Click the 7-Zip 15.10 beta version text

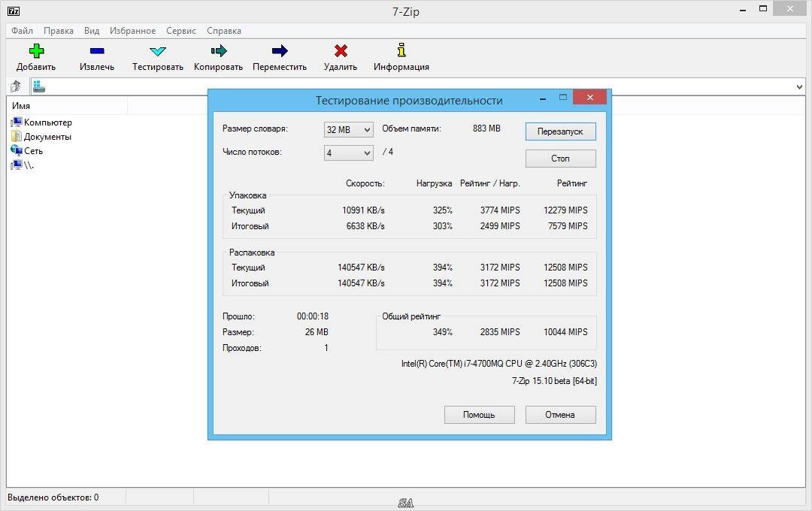(x=554, y=380)
